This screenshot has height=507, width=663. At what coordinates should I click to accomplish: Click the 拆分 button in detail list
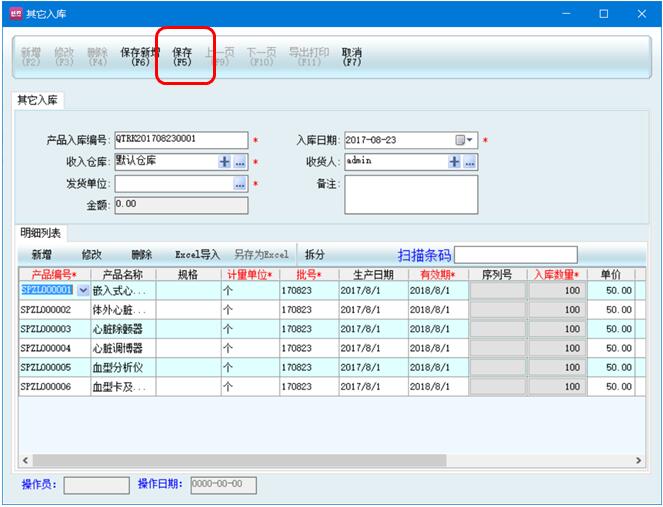click(x=315, y=255)
